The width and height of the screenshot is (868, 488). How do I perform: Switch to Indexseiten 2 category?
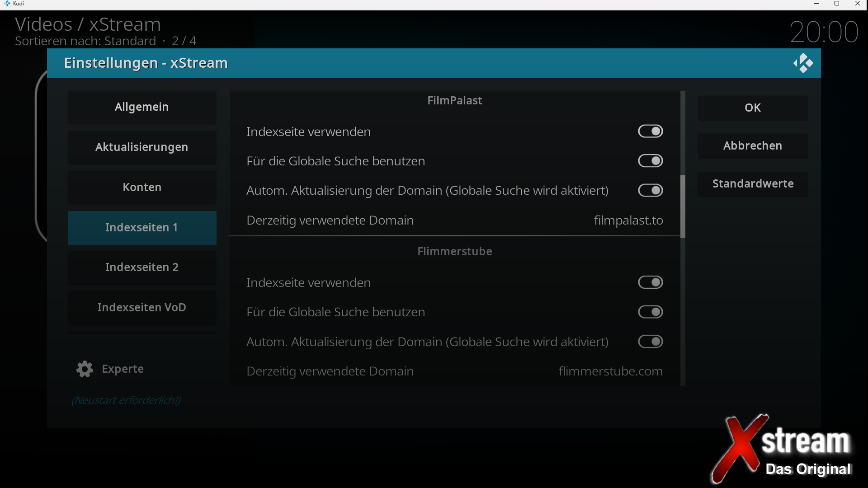[142, 267]
